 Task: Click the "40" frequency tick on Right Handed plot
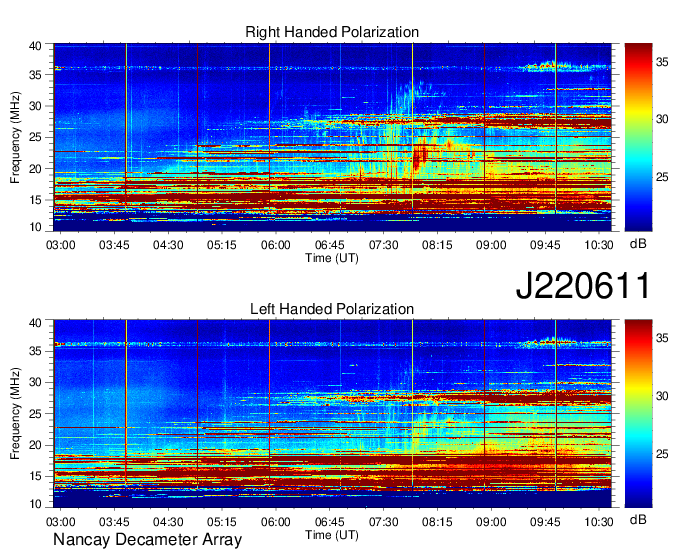pyautogui.click(x=36, y=46)
